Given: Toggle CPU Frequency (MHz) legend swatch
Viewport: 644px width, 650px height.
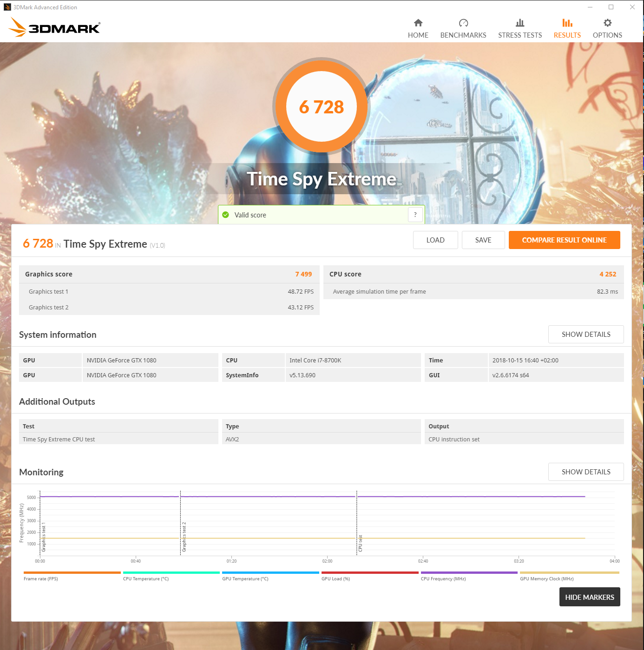Looking at the screenshot, I should 469,572.
